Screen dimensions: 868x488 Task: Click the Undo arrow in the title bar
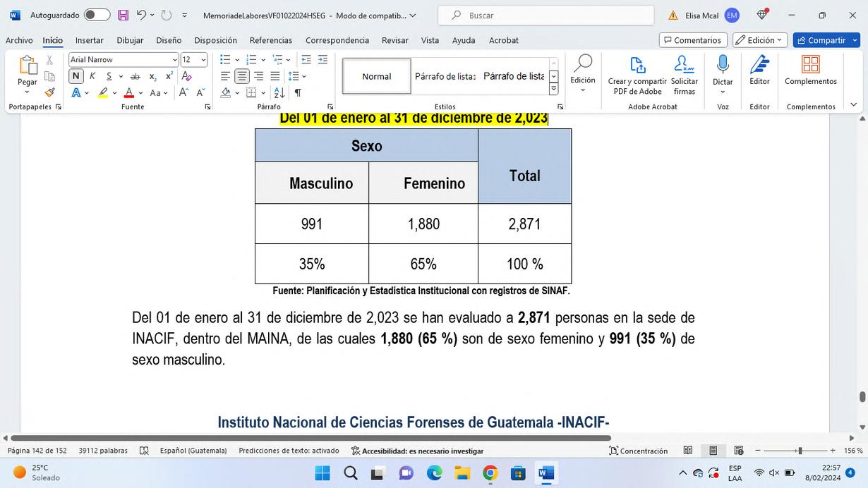point(141,15)
